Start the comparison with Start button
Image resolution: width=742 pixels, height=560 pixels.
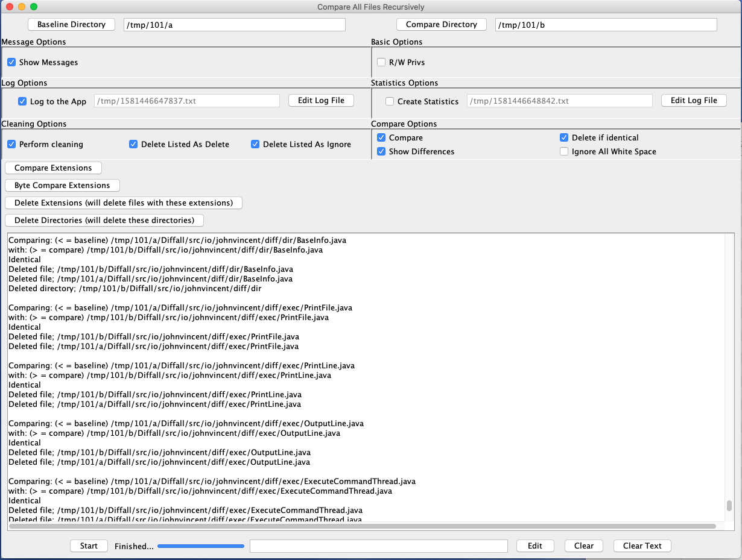89,546
